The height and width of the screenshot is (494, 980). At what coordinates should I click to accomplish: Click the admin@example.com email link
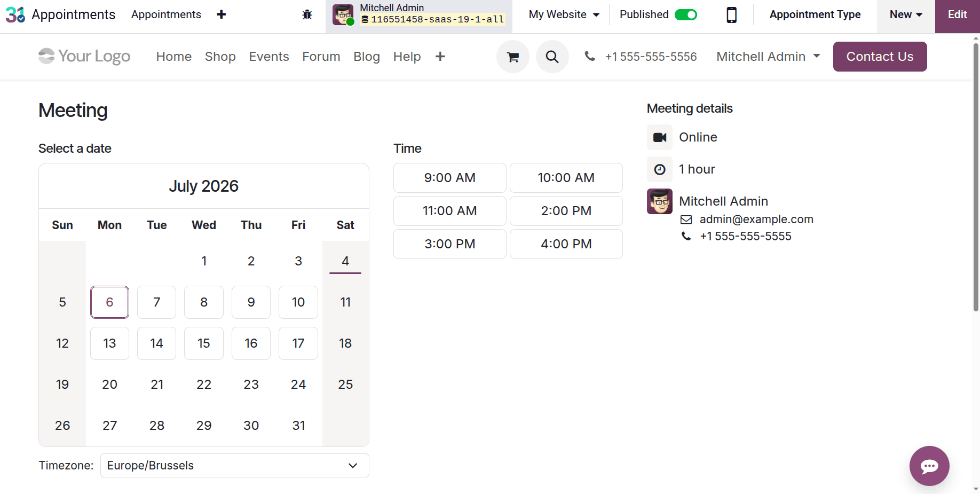click(756, 219)
